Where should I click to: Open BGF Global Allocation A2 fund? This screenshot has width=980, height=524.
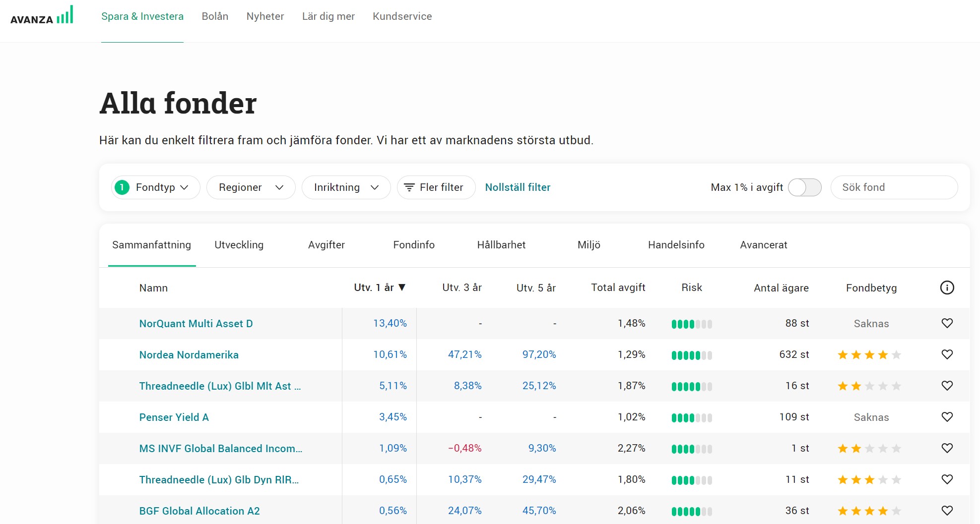[x=199, y=511]
